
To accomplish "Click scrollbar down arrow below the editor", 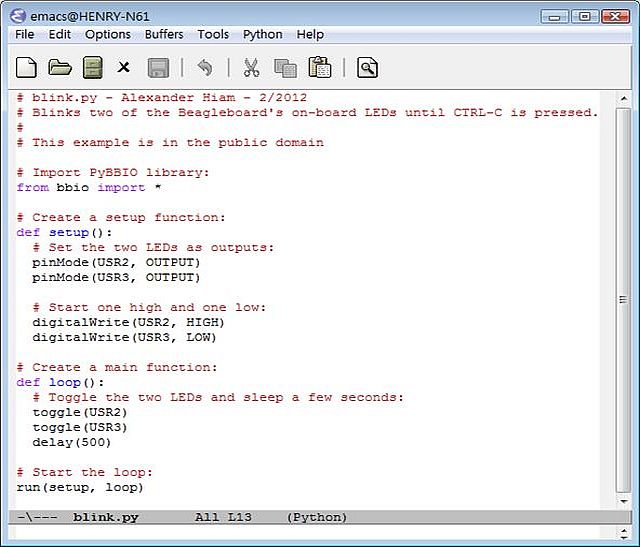I will tap(624, 501).
